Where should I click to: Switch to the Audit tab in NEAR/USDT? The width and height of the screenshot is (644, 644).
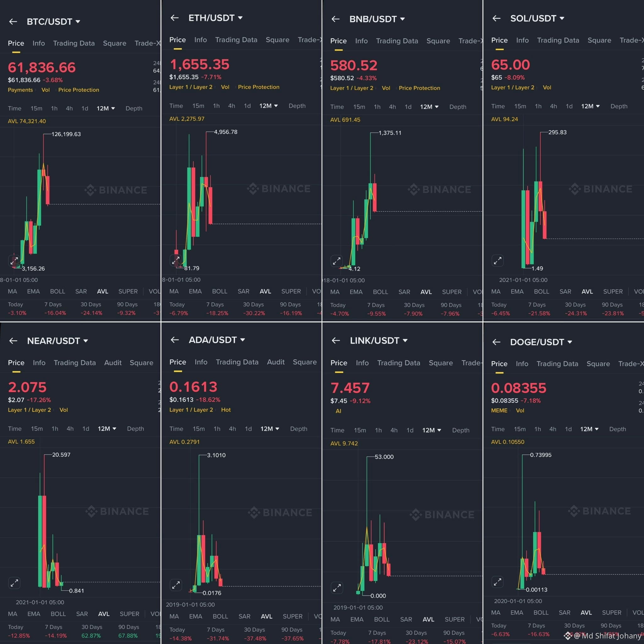click(113, 363)
